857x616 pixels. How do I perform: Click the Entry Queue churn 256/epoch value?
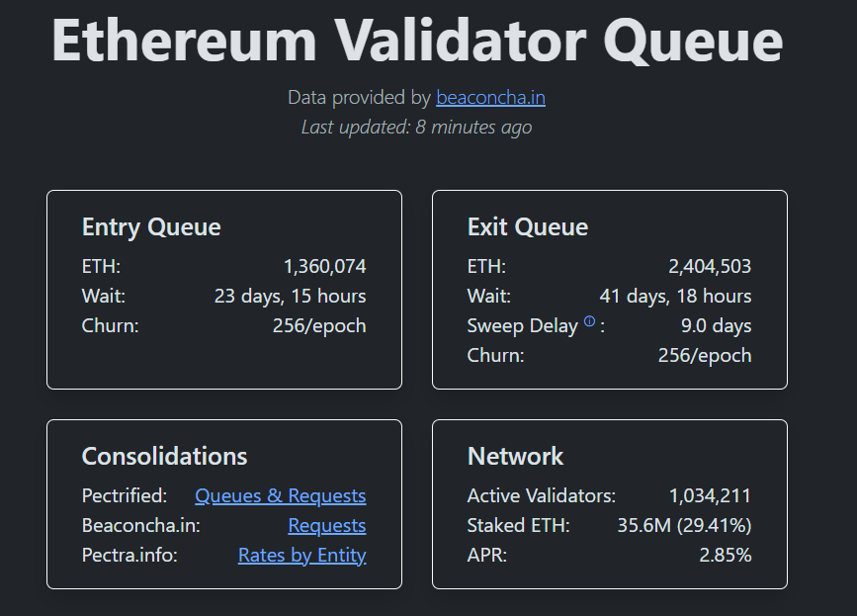point(319,326)
